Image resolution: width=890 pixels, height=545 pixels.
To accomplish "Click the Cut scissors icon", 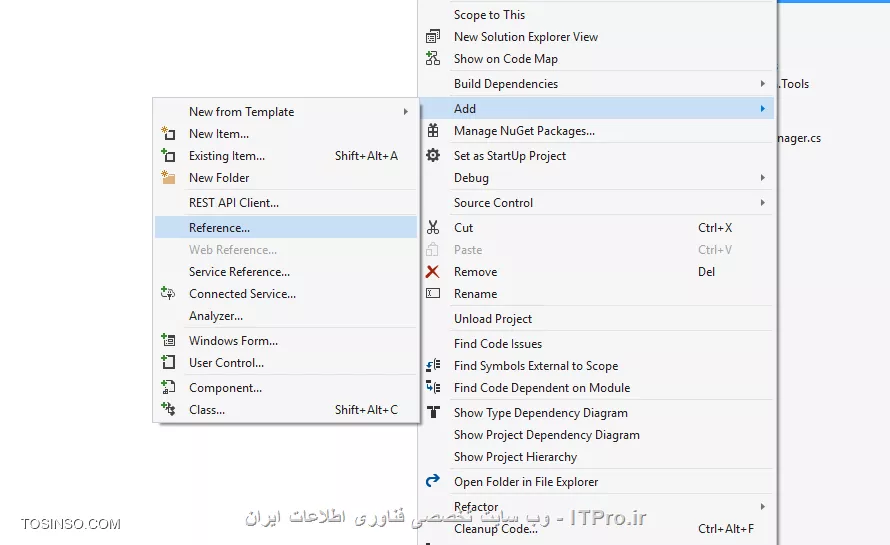I will tap(433, 228).
